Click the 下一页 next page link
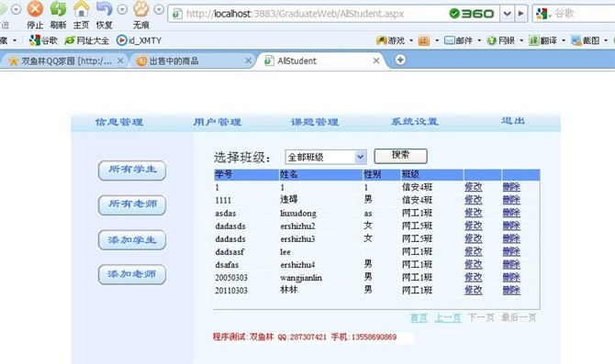Image resolution: width=615 pixels, height=364 pixels. point(481,317)
